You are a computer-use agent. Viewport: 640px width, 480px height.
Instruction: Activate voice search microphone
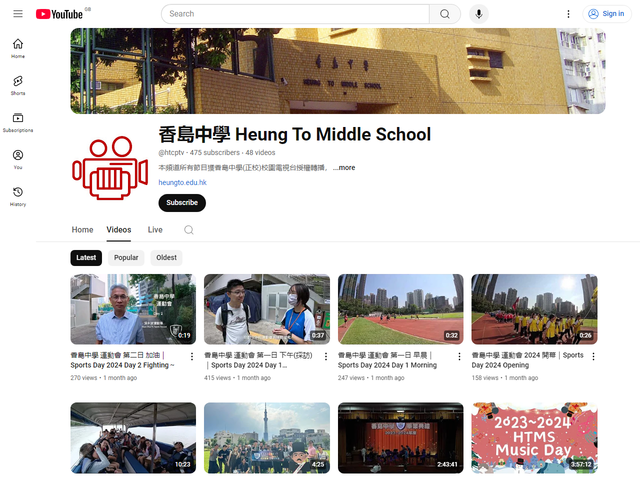click(479, 14)
